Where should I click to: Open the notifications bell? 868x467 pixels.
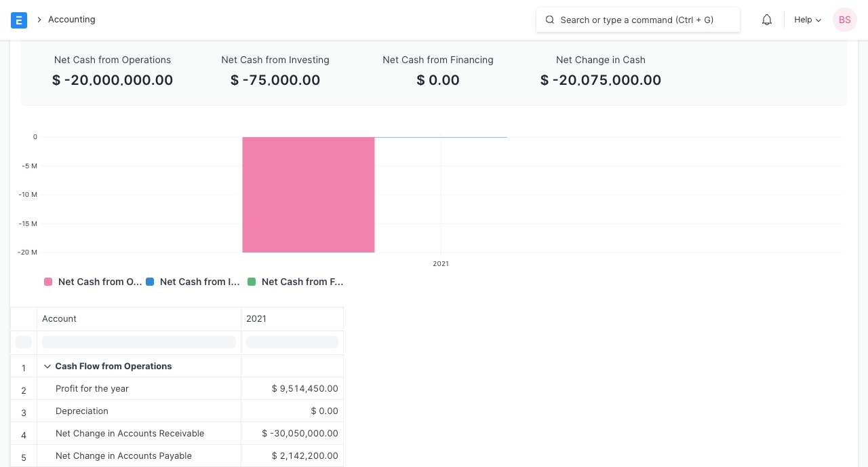tap(767, 20)
